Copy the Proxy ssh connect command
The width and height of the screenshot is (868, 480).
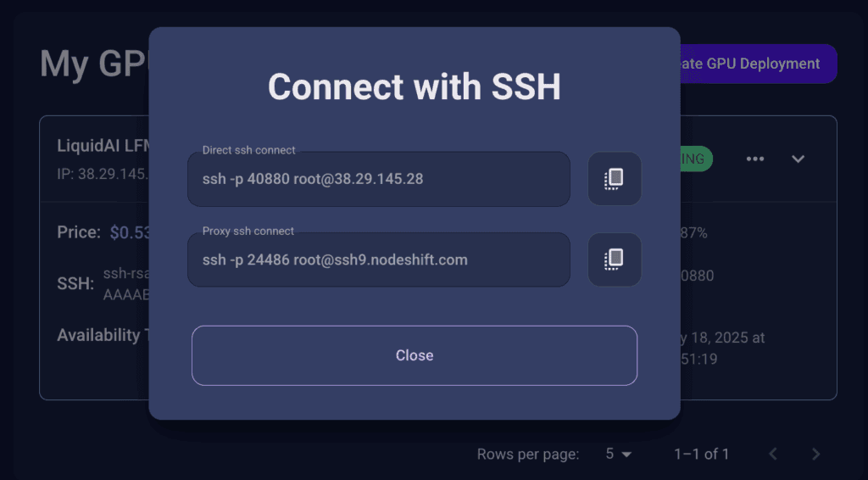[615, 260]
